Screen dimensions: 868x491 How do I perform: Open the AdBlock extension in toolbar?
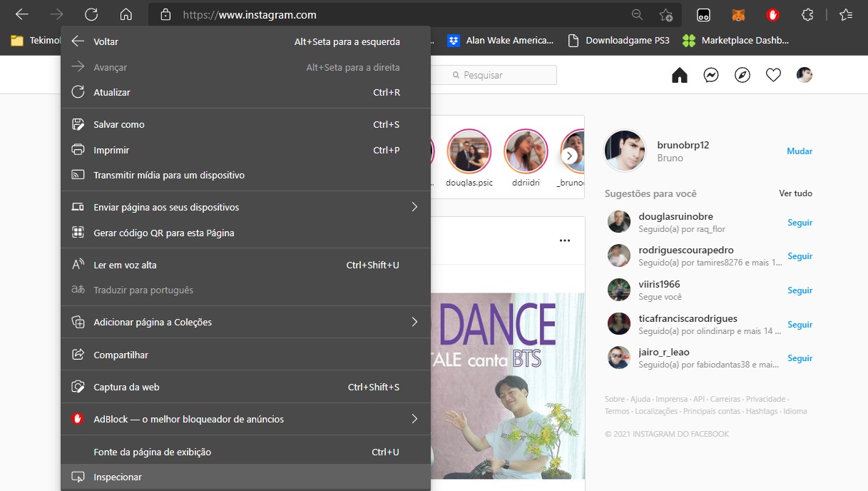(x=773, y=14)
